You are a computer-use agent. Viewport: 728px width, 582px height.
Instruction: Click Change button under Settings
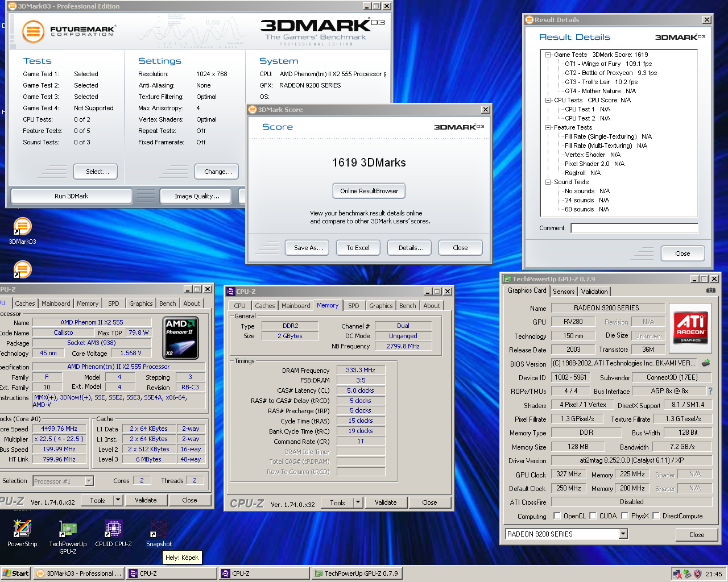218,172
